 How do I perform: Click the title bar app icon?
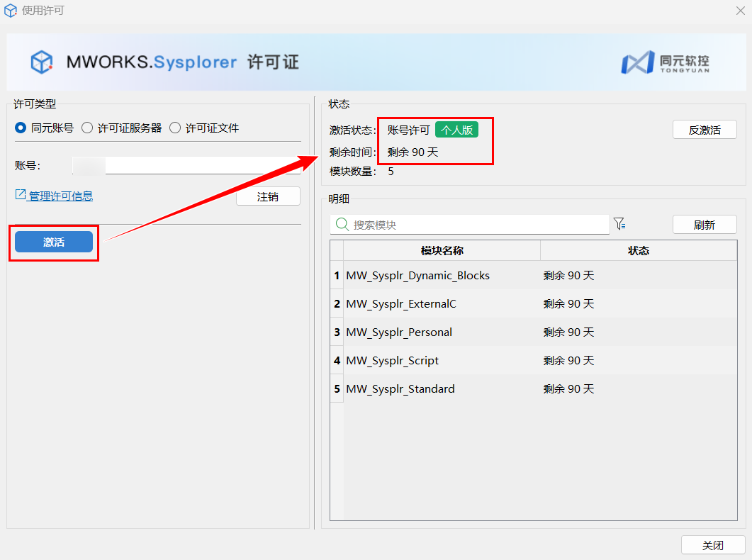(10, 11)
